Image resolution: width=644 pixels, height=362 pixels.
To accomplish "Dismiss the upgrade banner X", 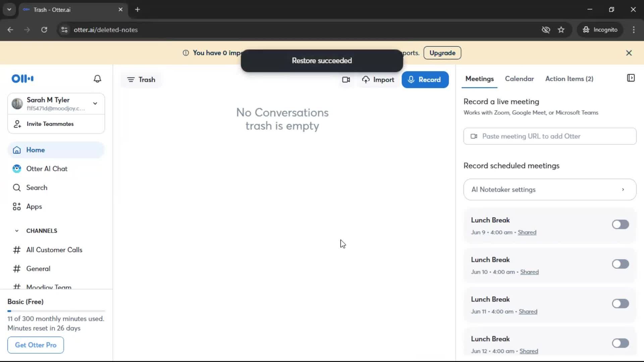I will [629, 53].
